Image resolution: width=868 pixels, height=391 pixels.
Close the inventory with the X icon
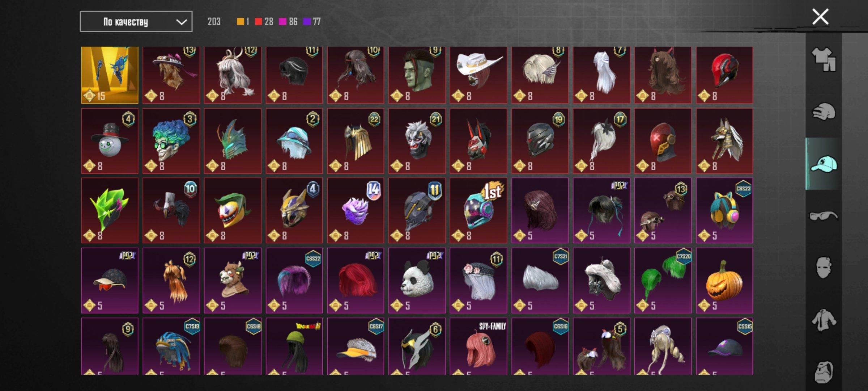tap(820, 17)
